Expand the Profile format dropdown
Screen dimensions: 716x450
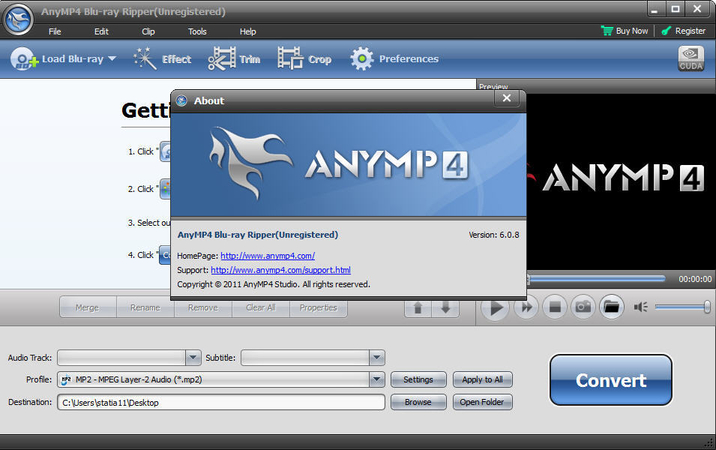(377, 379)
